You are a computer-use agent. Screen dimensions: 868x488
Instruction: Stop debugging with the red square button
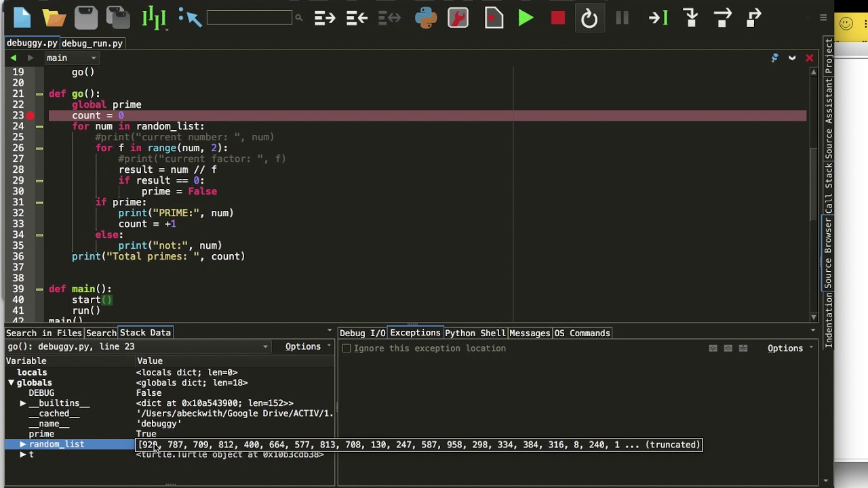coord(558,18)
